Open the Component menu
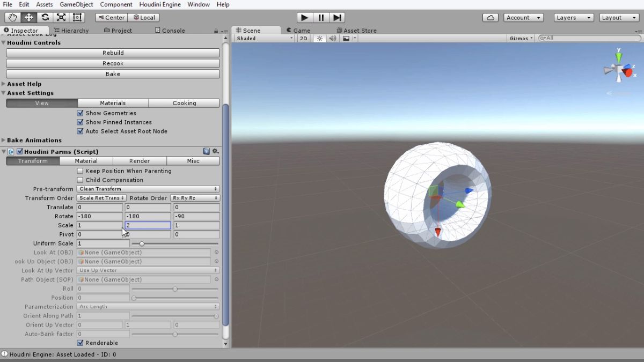The image size is (644, 362). pos(116,4)
